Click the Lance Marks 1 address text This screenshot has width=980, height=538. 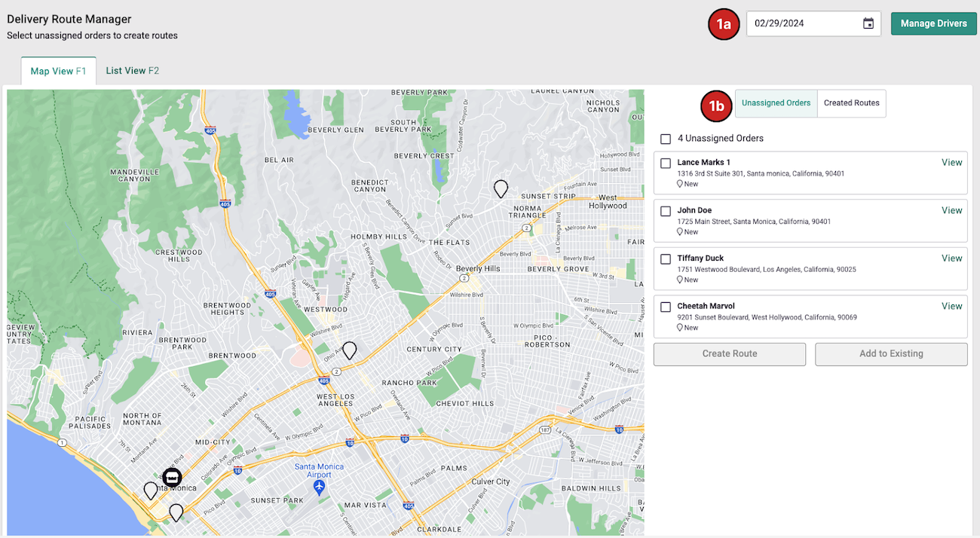(x=761, y=174)
